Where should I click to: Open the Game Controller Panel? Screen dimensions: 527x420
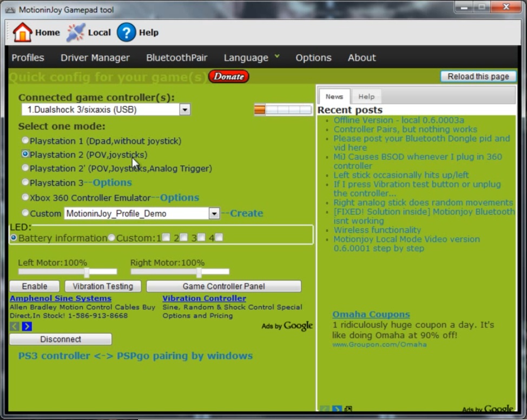click(224, 286)
